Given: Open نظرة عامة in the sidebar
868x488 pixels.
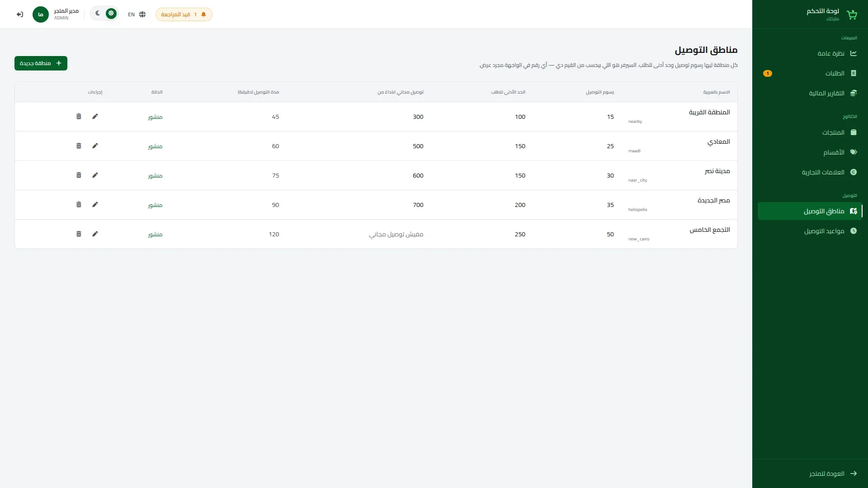Looking at the screenshot, I should pos(810,53).
